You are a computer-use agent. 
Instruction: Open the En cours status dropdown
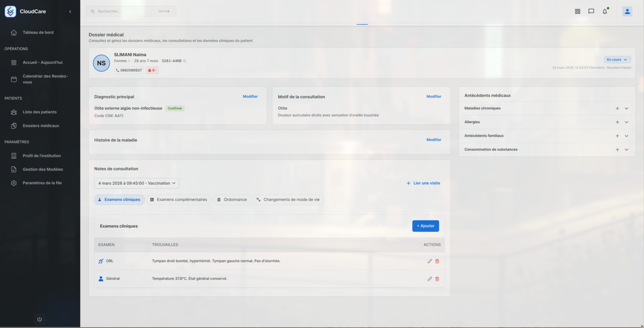pos(617,60)
